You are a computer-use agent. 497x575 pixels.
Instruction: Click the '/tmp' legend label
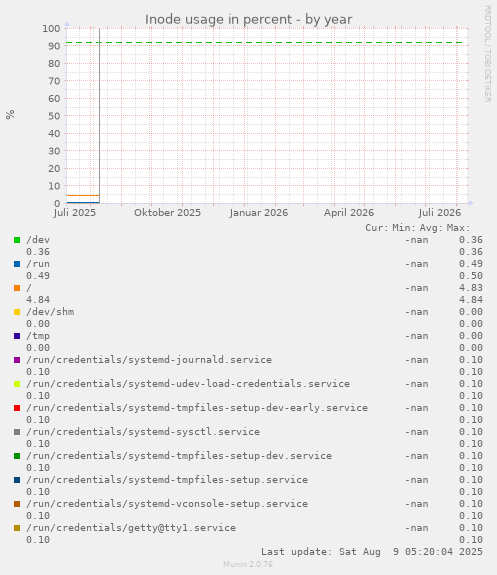coord(38,336)
